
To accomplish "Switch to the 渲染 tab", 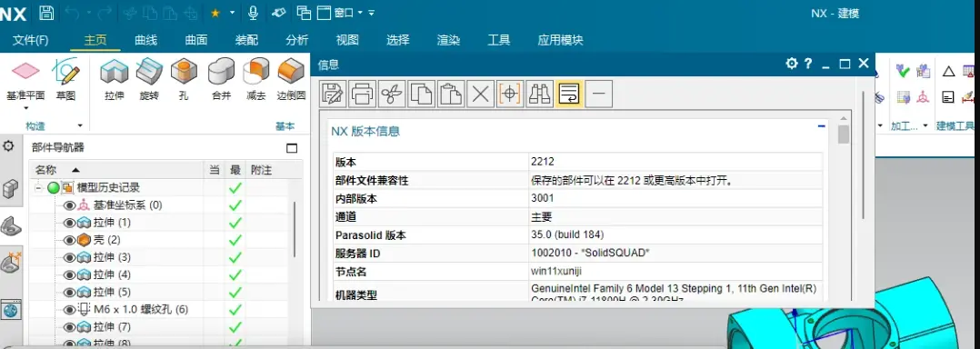I will 448,40.
